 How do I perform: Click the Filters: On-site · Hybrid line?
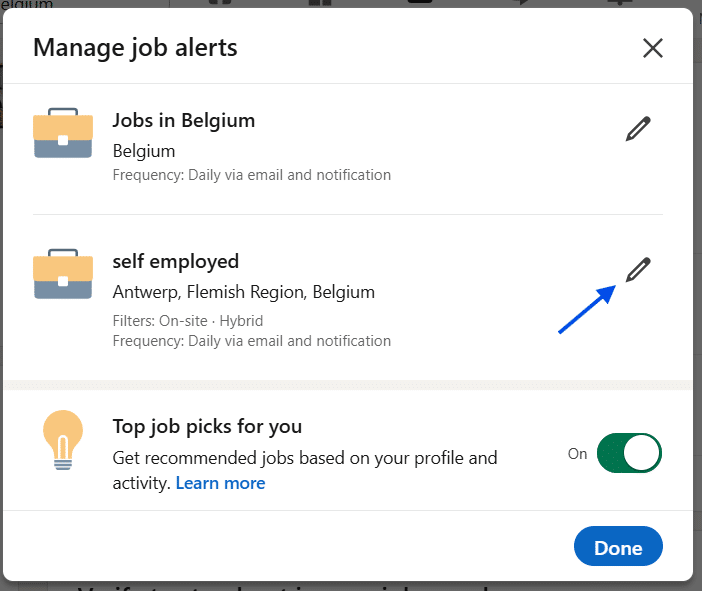tap(188, 322)
